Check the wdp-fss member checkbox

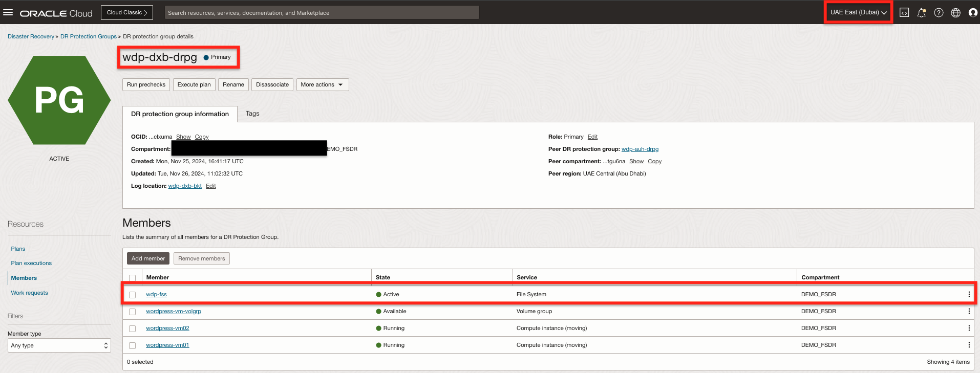[133, 295]
